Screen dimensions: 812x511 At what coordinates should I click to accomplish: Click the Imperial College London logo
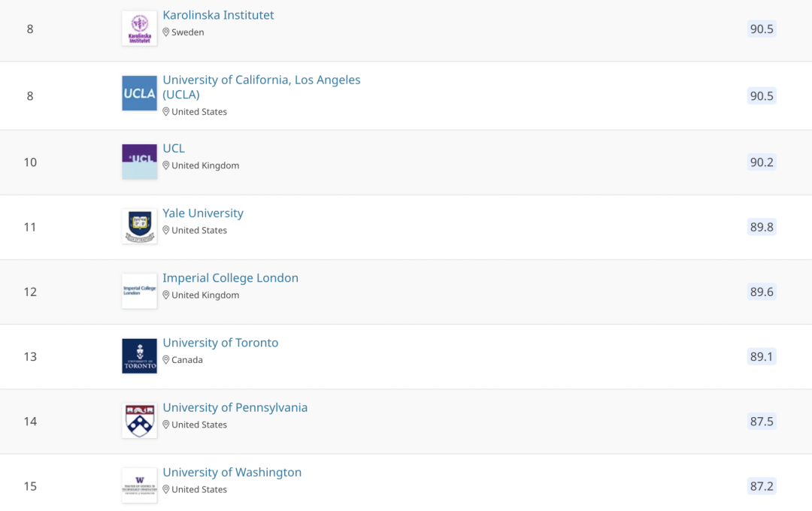tap(139, 291)
